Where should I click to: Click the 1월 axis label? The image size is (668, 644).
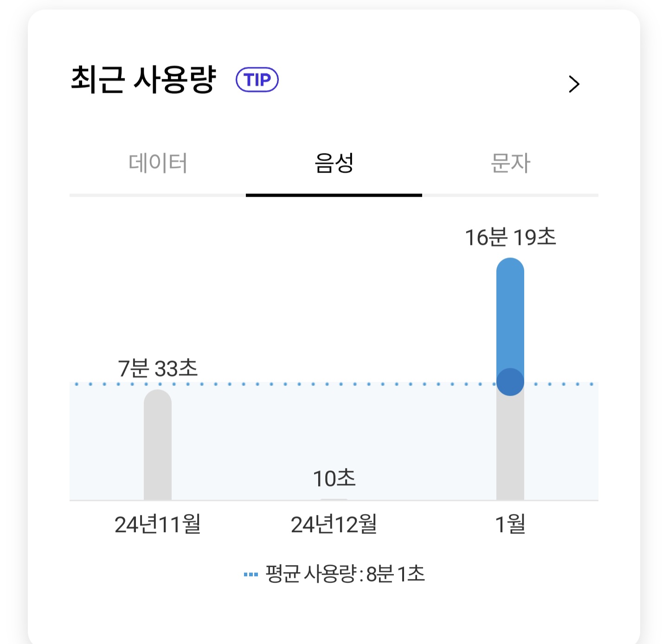(510, 524)
